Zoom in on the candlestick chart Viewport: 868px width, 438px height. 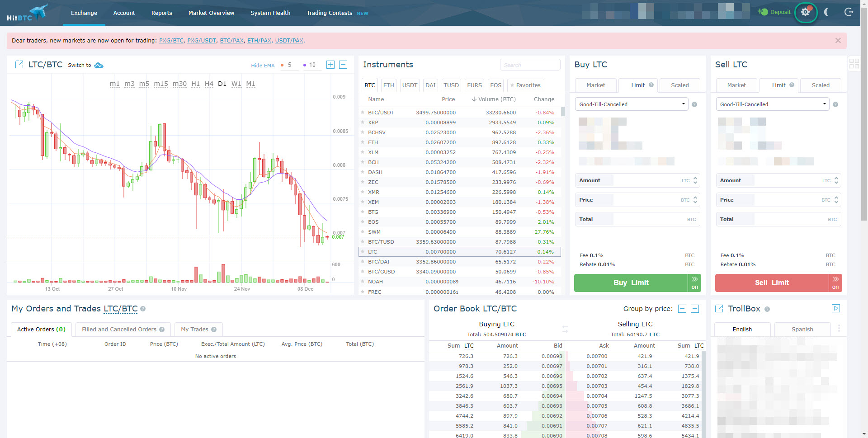point(330,65)
